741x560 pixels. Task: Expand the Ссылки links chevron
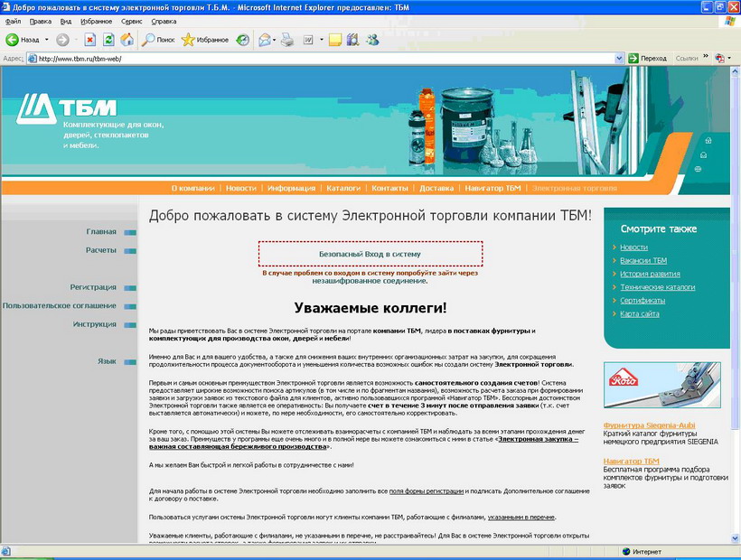coord(706,56)
